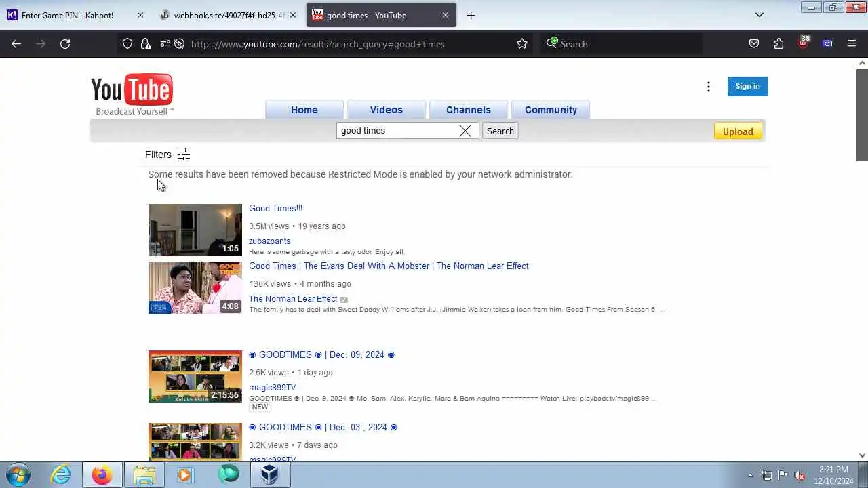The image size is (868, 488).
Task: Click the green round app icon in taskbar
Action: 229,474
